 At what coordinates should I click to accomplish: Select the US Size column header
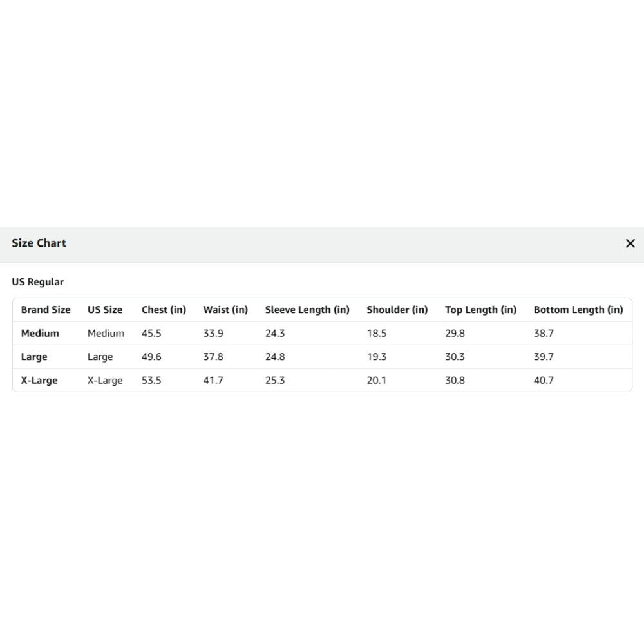coord(105,310)
